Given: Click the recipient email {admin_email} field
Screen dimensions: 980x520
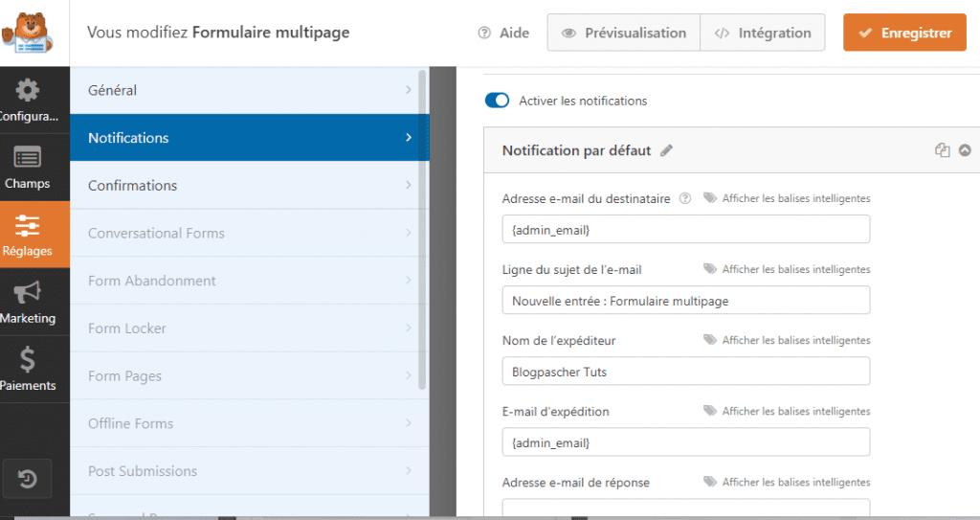Looking at the screenshot, I should click(685, 230).
